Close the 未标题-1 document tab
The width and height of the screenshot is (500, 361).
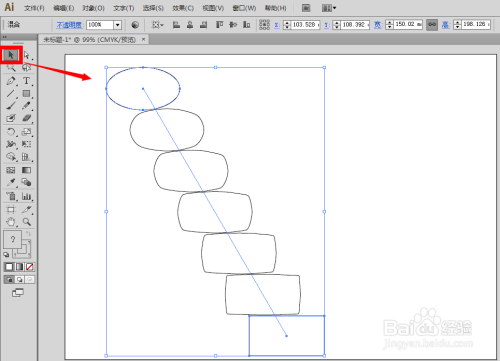click(x=143, y=39)
